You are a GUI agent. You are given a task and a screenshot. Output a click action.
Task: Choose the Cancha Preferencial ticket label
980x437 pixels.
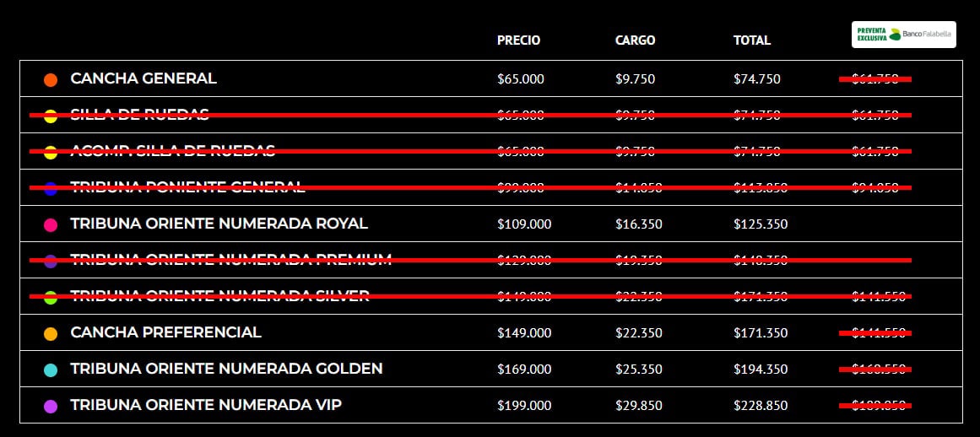click(x=165, y=332)
